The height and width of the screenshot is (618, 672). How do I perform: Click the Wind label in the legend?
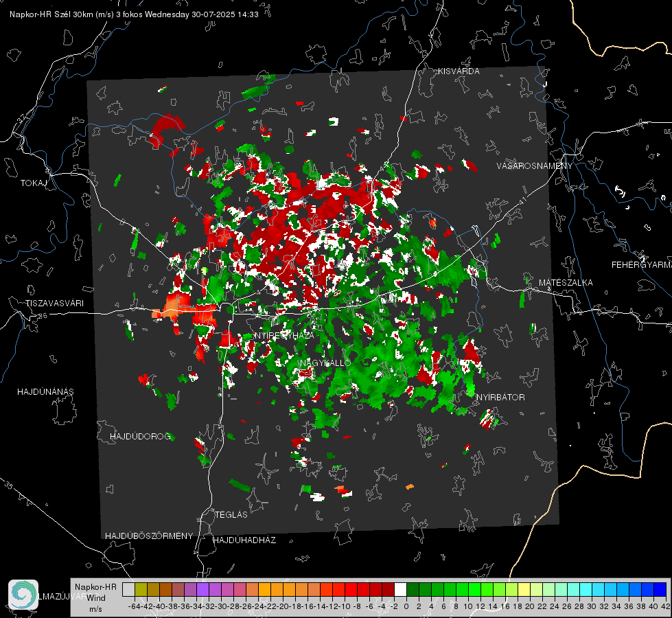pos(96,597)
